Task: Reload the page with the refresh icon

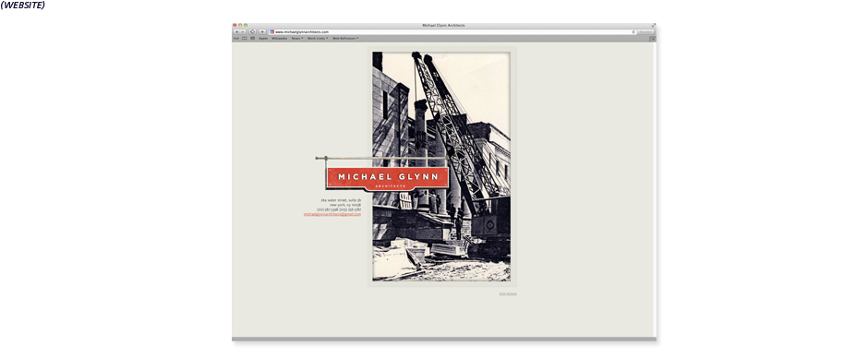Action: (x=633, y=32)
